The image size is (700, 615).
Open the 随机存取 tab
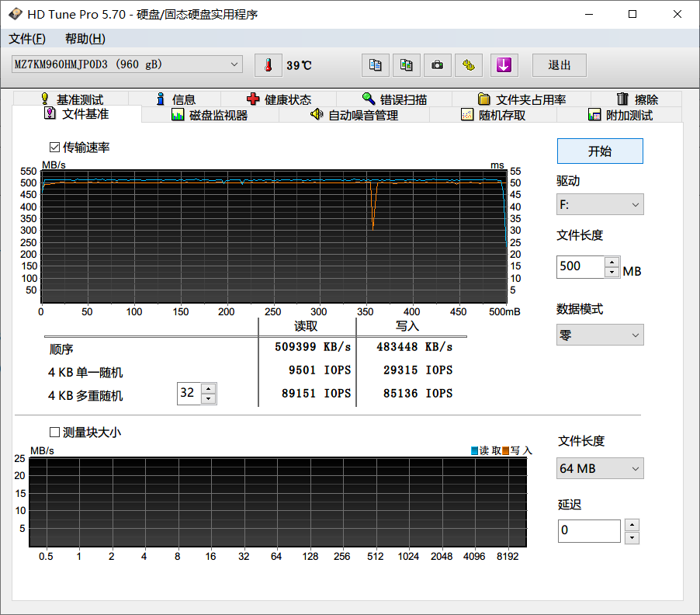494,115
